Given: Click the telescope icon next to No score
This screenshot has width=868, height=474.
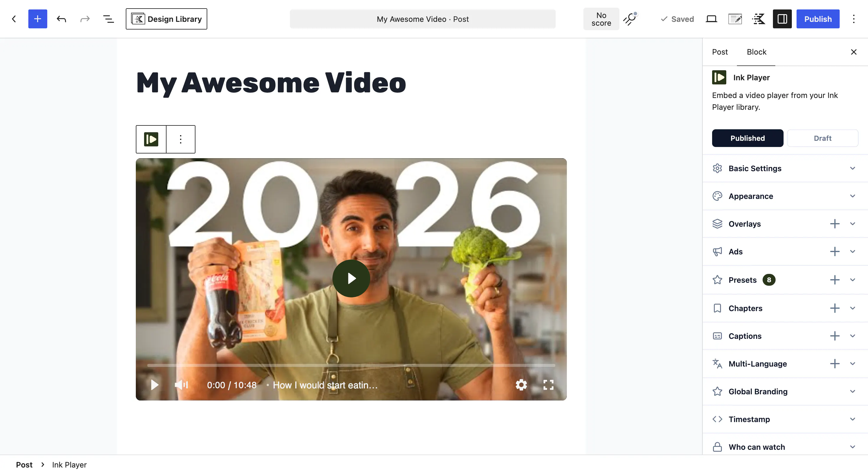Looking at the screenshot, I should coord(630,19).
